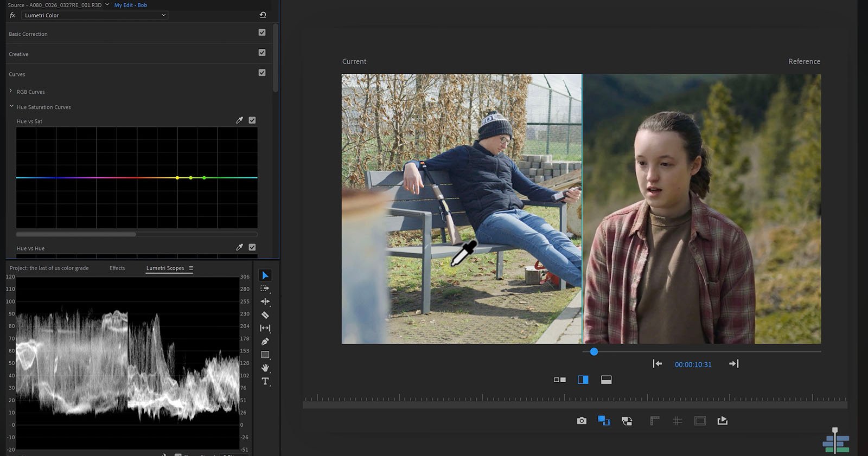Go to previous edit in reference

(658, 364)
